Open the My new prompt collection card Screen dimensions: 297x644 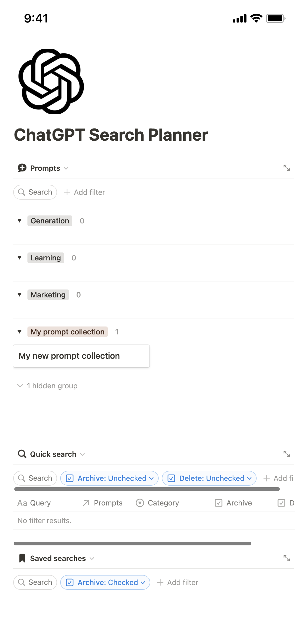pos(81,356)
